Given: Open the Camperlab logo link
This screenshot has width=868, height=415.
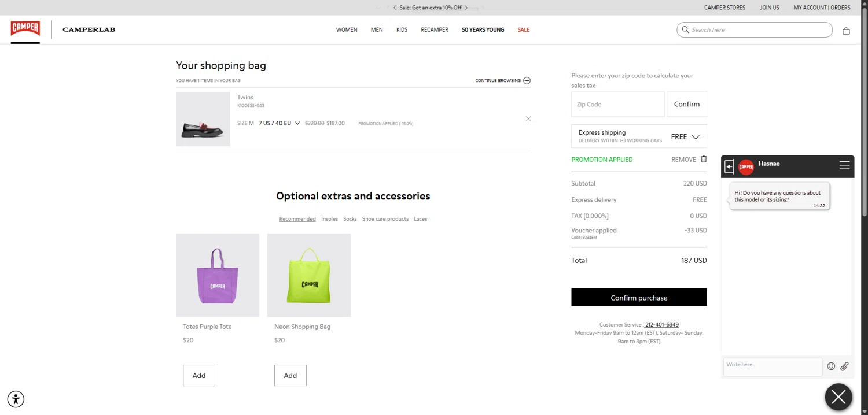Looking at the screenshot, I should [89, 29].
